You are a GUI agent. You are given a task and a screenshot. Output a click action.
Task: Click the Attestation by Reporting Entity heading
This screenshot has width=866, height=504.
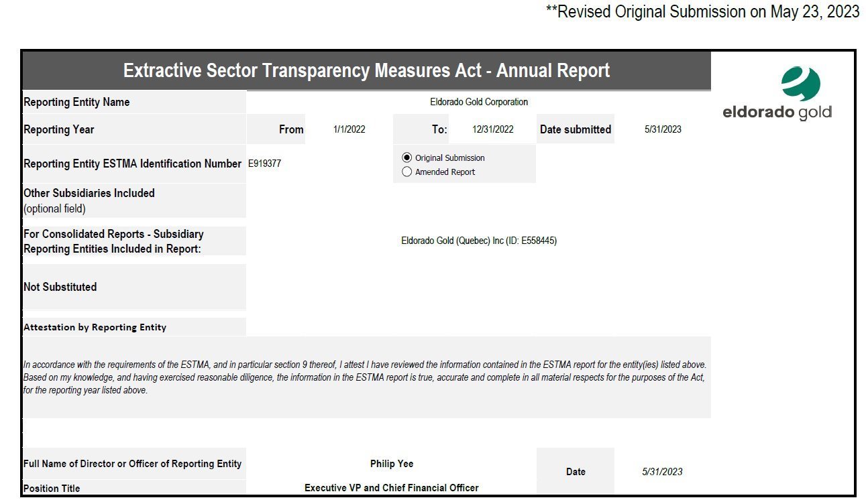pos(95,327)
